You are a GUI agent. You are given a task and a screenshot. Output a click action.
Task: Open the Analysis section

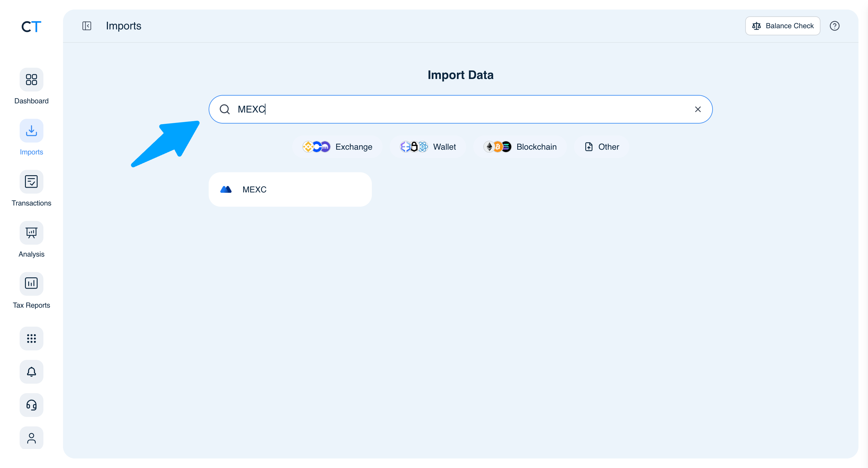(31, 240)
